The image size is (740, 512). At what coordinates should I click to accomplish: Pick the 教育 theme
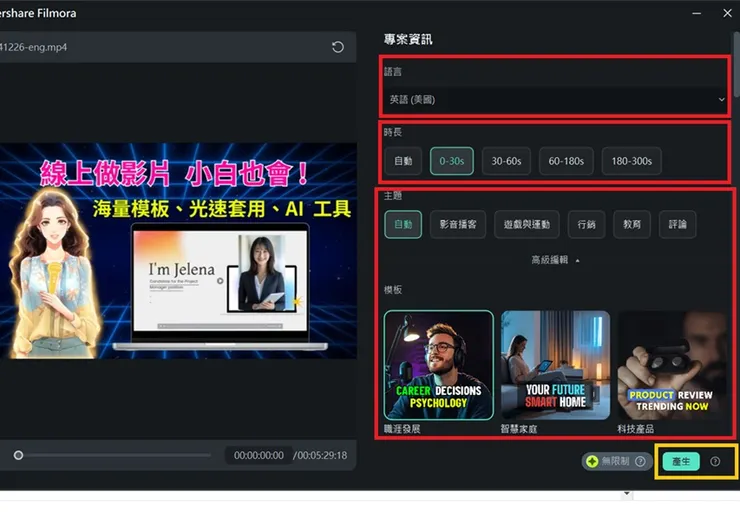pos(632,224)
